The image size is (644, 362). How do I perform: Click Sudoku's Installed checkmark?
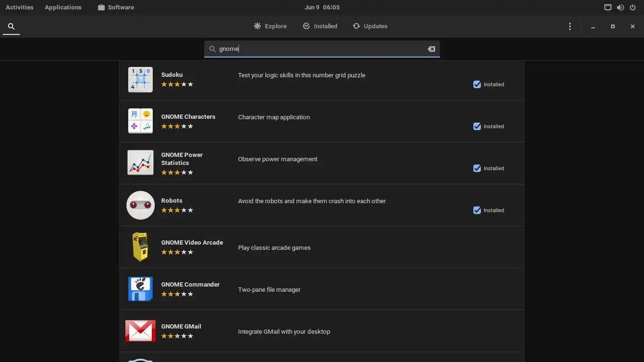tap(477, 84)
